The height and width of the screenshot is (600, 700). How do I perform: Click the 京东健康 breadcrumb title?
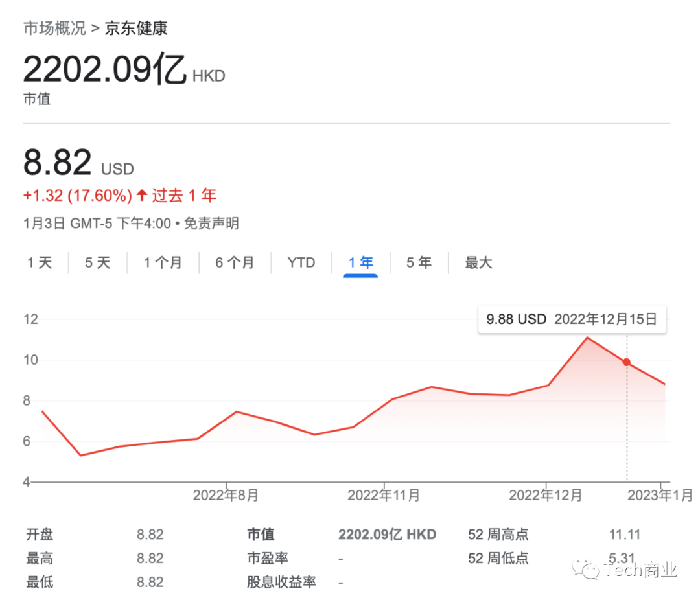pyautogui.click(x=136, y=29)
